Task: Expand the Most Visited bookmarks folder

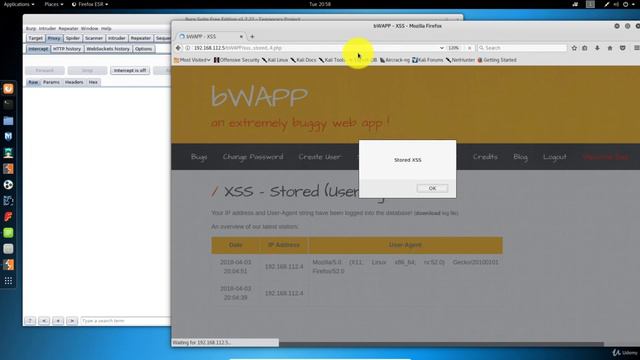Action: (x=192, y=60)
